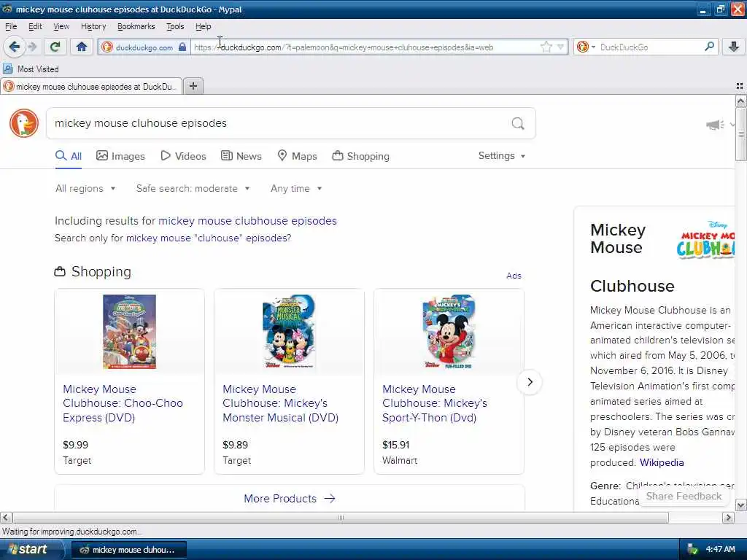Open the URL history dropdown arrow
Viewport: 747px width, 560px height.
tap(561, 47)
